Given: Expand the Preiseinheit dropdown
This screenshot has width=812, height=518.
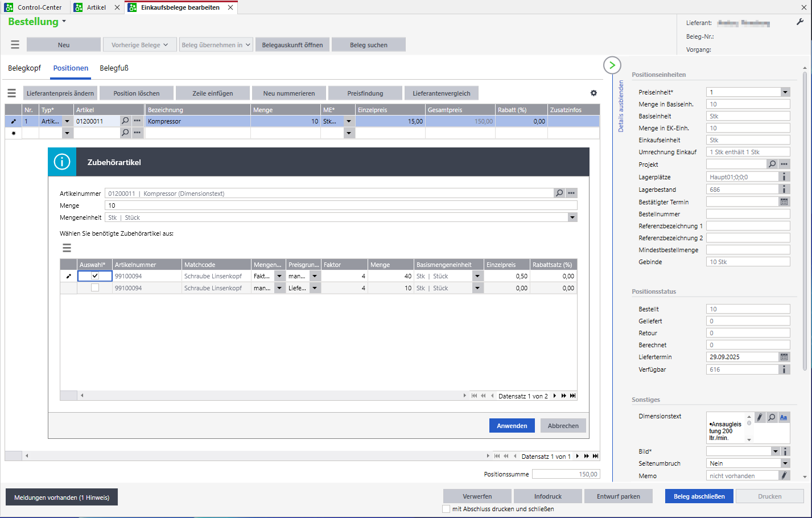Looking at the screenshot, I should (x=785, y=92).
